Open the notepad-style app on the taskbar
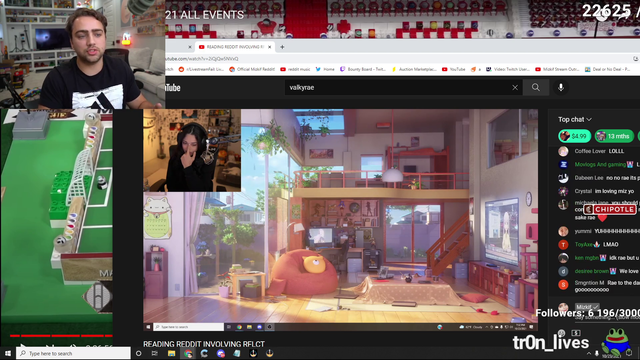 pos(237,353)
